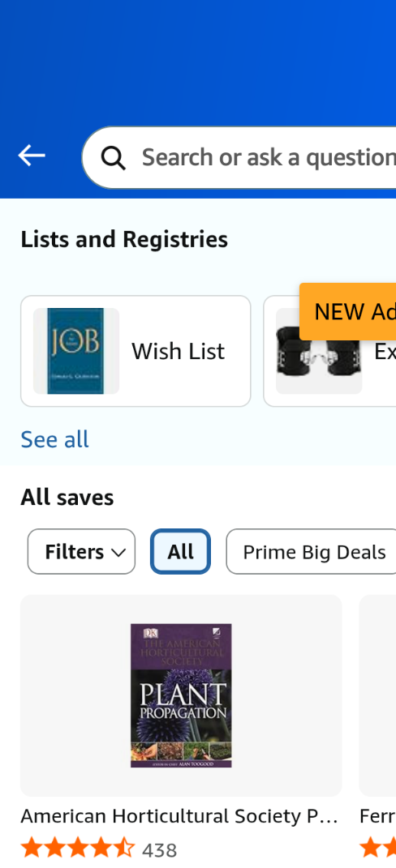This screenshot has height=868, width=396.
Task: Open the second saved product image card
Action: point(377,695)
